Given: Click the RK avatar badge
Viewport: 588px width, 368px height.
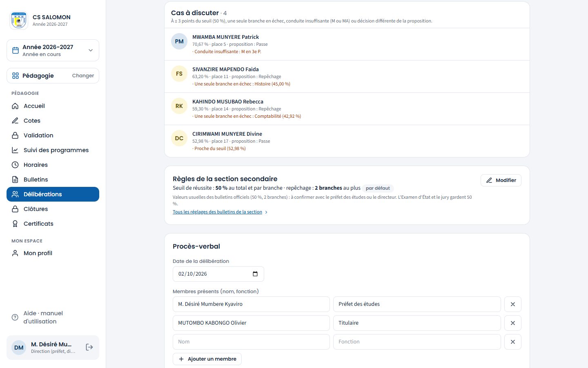Looking at the screenshot, I should (x=179, y=106).
